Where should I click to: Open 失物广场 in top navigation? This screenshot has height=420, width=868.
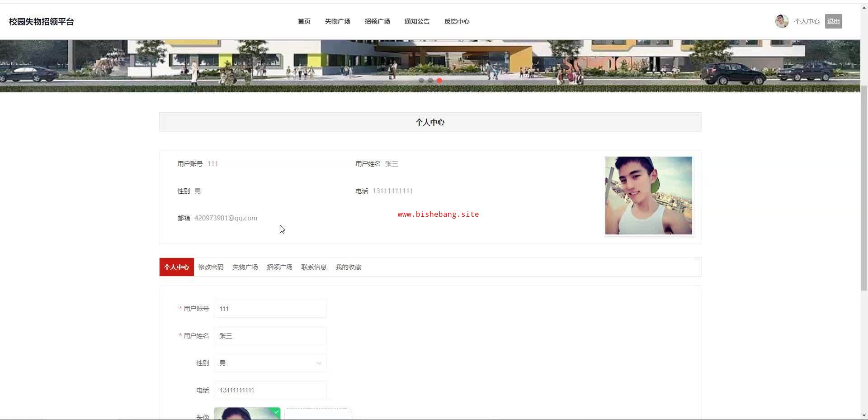(x=337, y=21)
